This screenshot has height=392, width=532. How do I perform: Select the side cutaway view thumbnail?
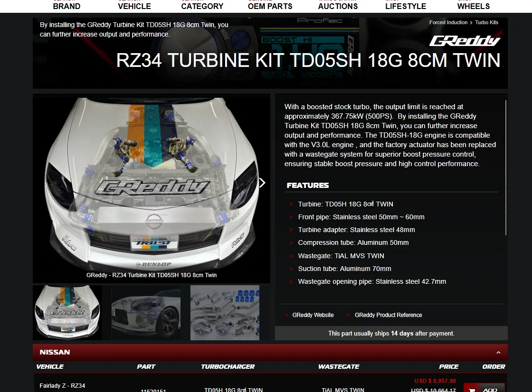(146, 313)
